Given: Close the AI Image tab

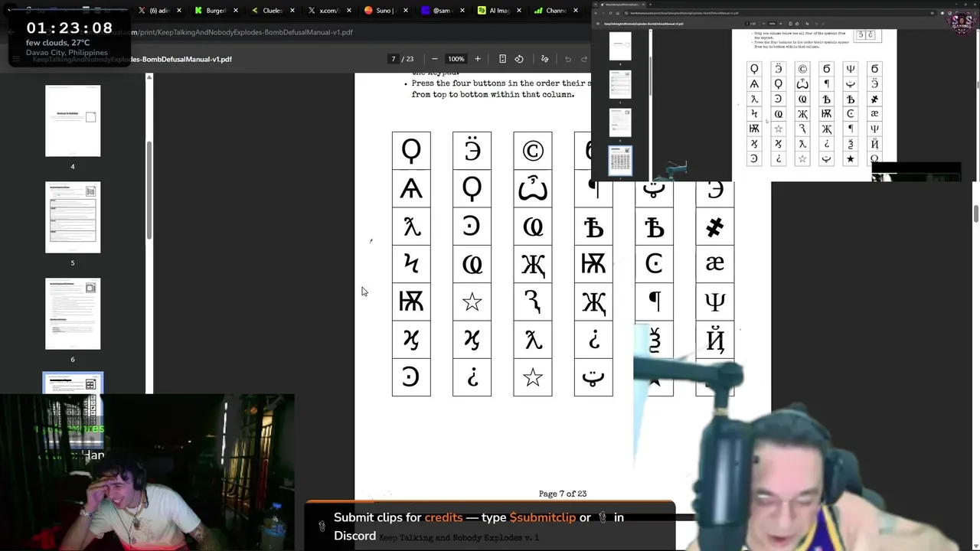Looking at the screenshot, I should click(518, 11).
